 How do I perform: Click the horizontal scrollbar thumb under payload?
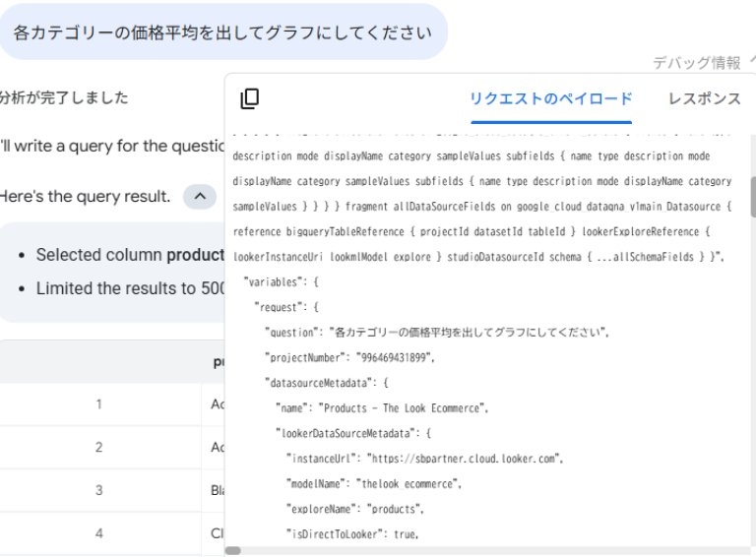[x=232, y=550]
